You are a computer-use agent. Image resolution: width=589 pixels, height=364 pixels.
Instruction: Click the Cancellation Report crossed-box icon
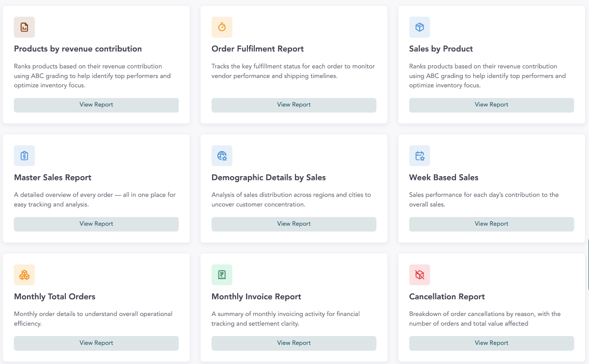pyautogui.click(x=420, y=275)
